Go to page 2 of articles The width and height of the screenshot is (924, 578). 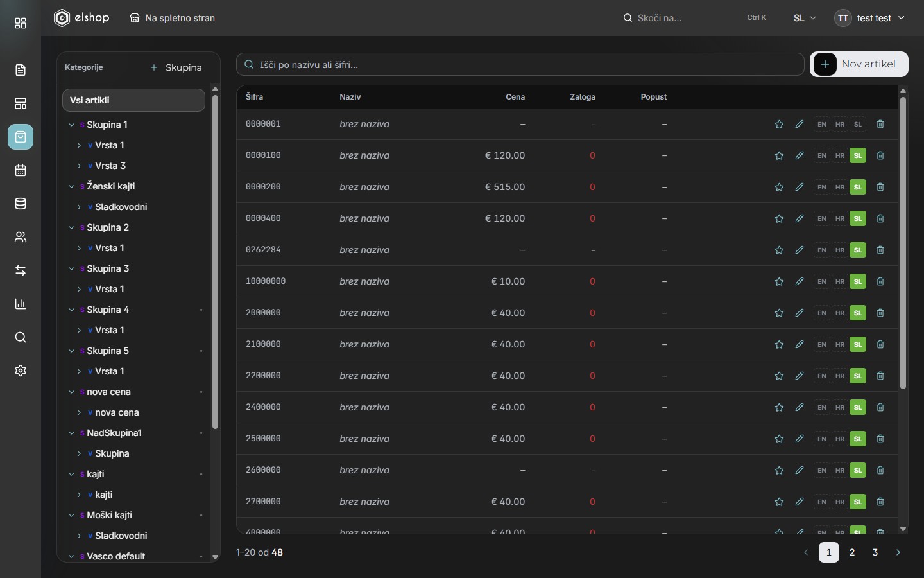click(852, 552)
